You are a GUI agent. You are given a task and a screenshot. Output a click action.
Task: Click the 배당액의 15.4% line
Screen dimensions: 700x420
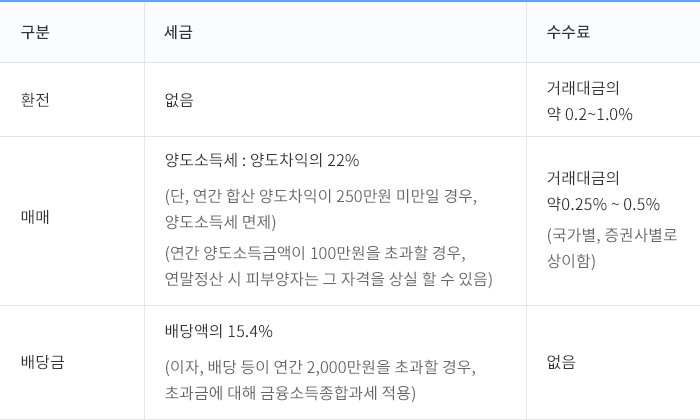tap(219, 331)
